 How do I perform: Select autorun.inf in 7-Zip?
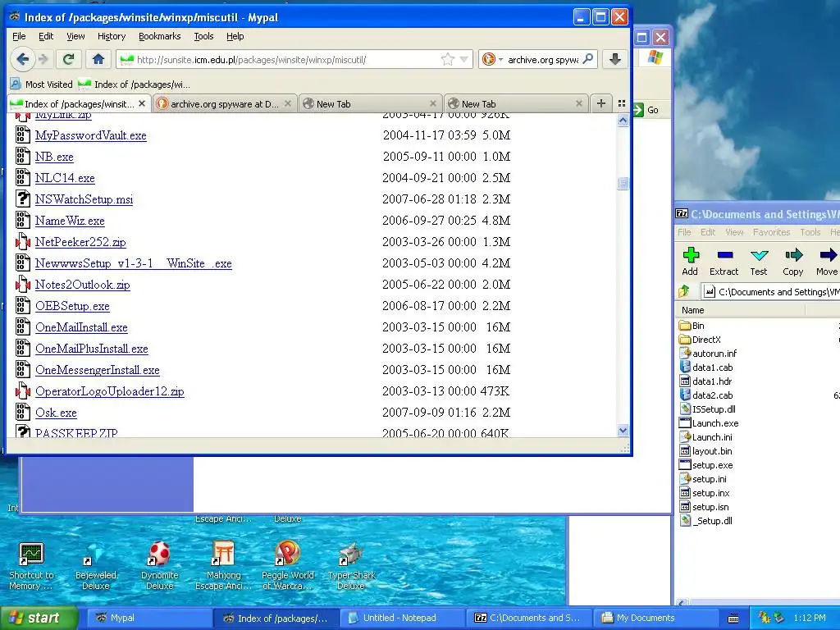708,354
